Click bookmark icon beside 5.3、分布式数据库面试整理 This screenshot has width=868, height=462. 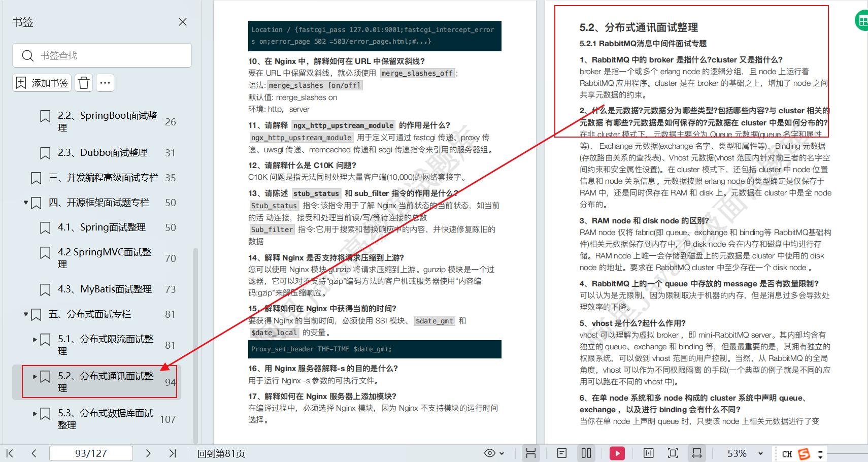45,414
